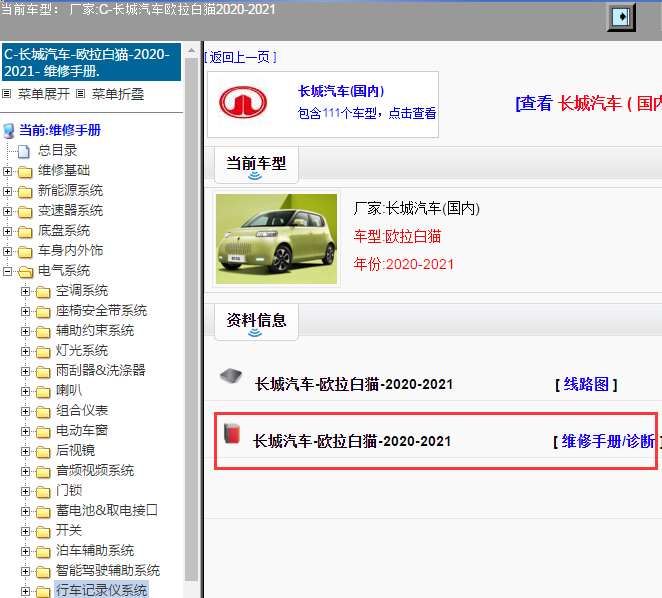Click the open folder icon for 电气系统
This screenshot has width=662, height=598.
[x=25, y=271]
